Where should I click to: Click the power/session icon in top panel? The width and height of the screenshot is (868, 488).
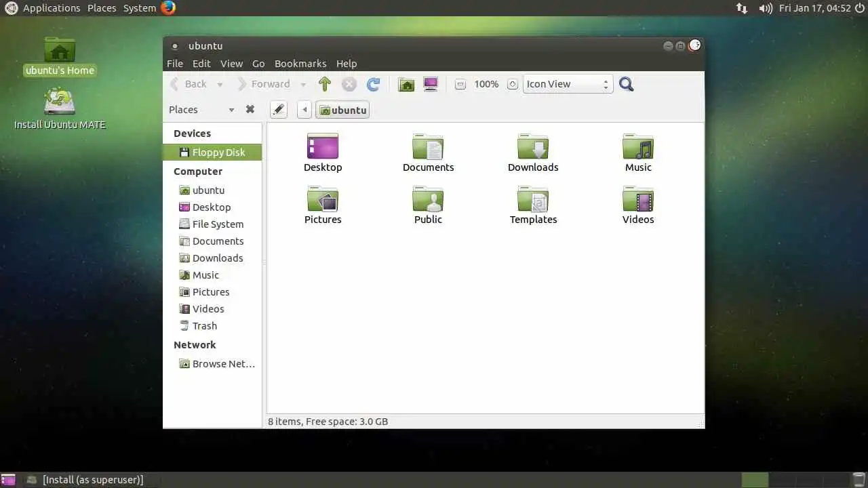coord(860,8)
